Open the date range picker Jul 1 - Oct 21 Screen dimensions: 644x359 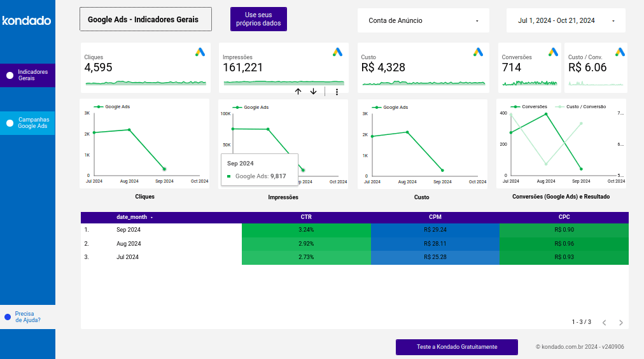[x=566, y=20]
